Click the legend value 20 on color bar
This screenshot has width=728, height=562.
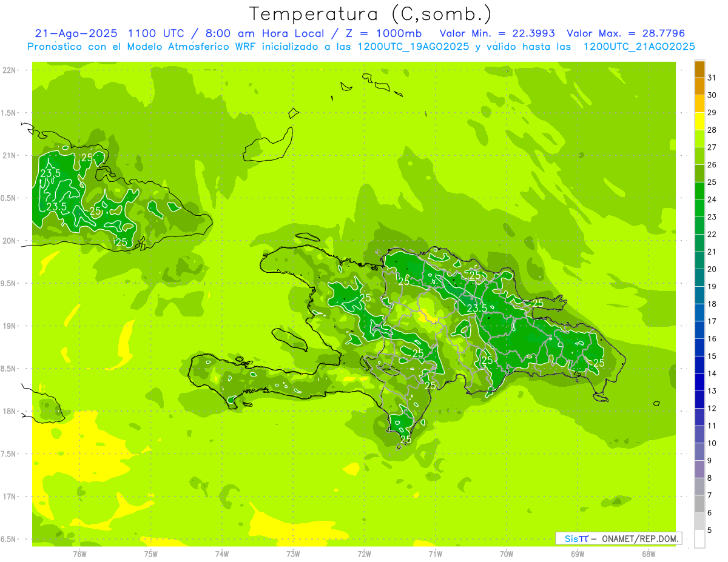(712, 269)
